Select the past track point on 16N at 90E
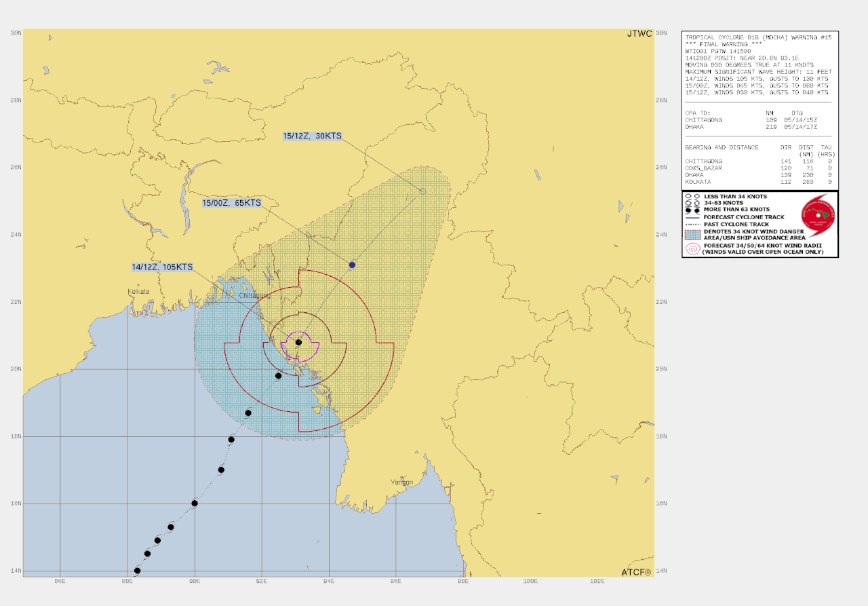Screen dimensions: 868x606 point(195,503)
